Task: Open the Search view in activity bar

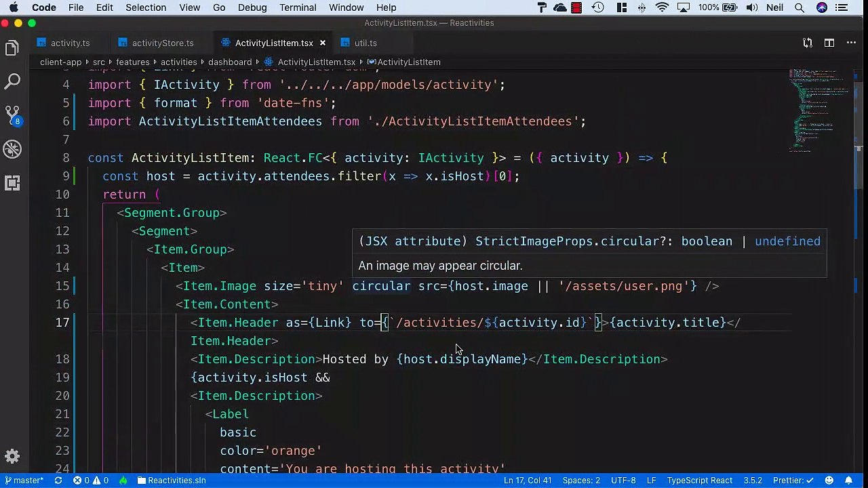Action: pos(12,82)
